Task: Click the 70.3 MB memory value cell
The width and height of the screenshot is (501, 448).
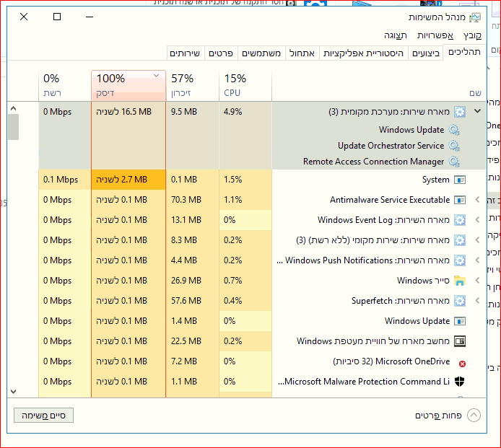Action: [192, 200]
